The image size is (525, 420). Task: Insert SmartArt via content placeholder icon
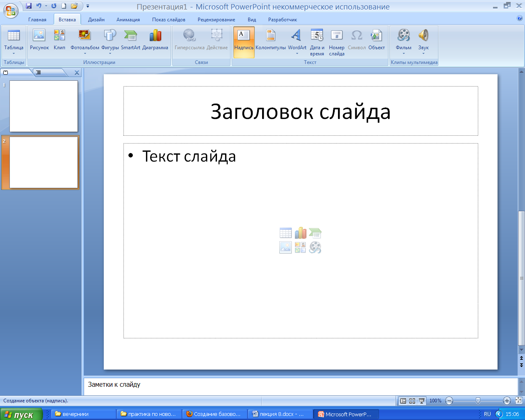tap(315, 233)
